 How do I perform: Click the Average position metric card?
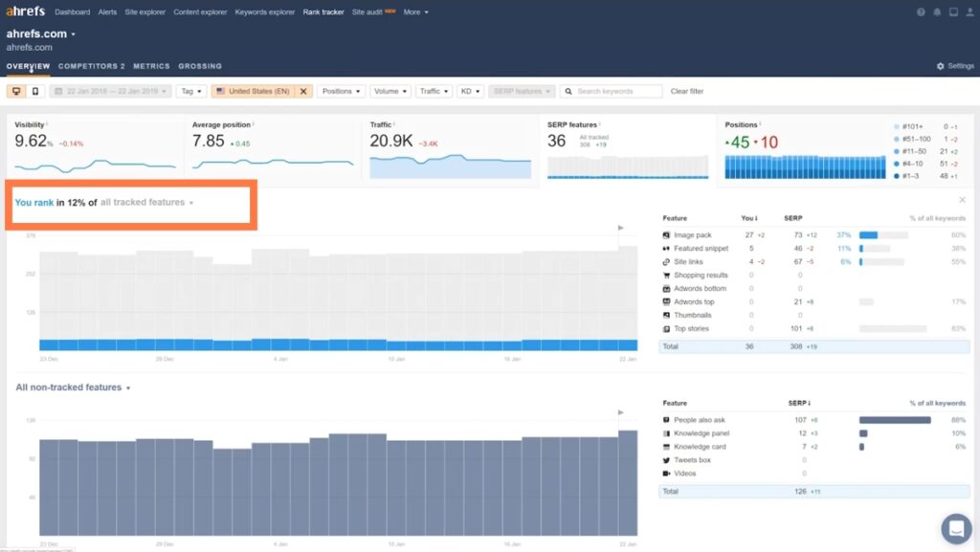[273, 150]
